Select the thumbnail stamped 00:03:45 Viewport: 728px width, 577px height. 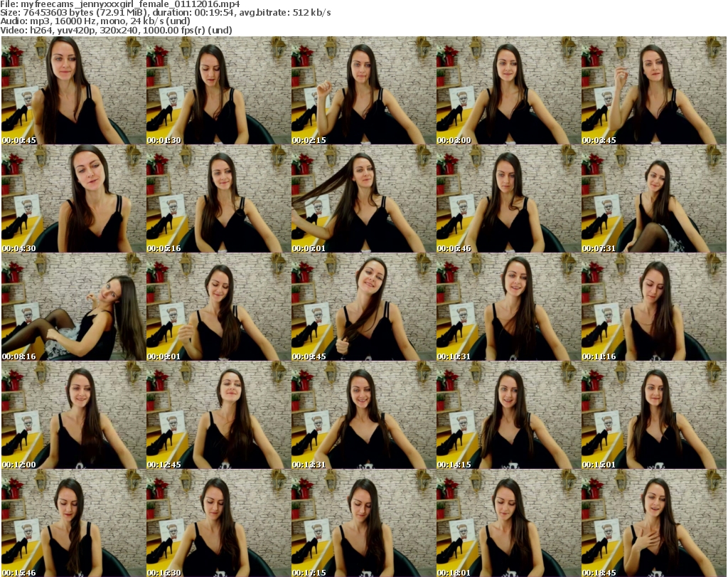tap(653, 90)
